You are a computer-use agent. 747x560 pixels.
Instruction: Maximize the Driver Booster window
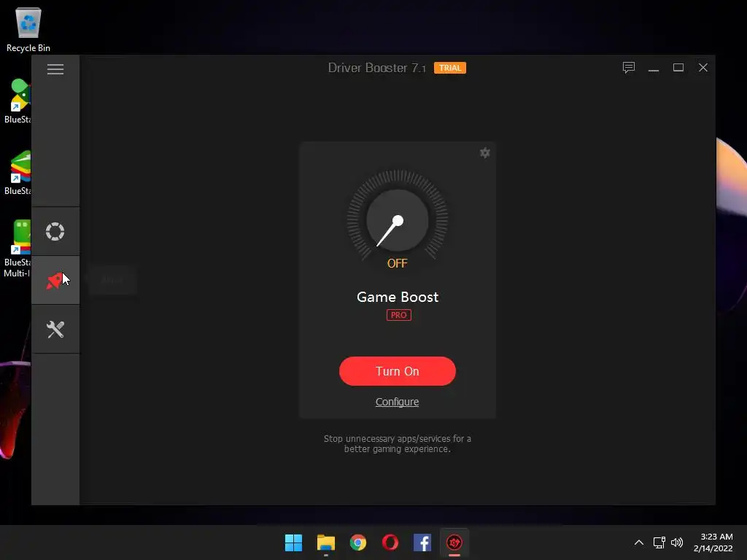coord(678,68)
